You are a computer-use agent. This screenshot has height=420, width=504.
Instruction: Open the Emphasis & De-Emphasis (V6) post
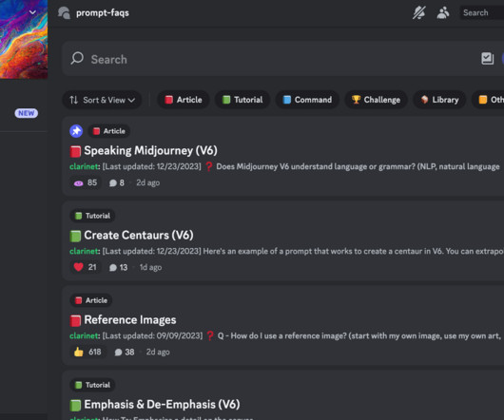pos(162,404)
